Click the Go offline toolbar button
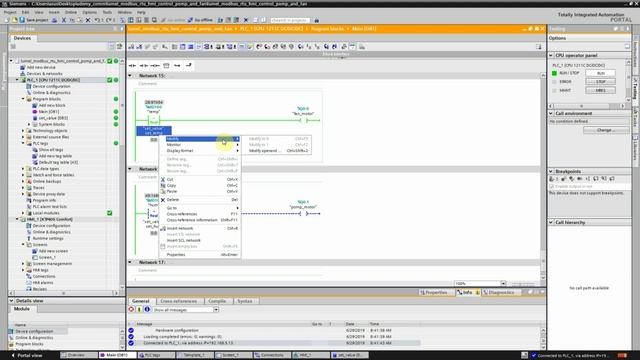The image size is (640, 360). [200, 20]
